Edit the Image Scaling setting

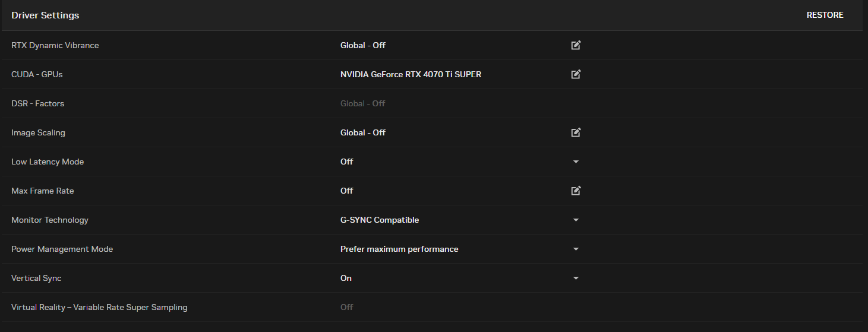(576, 132)
